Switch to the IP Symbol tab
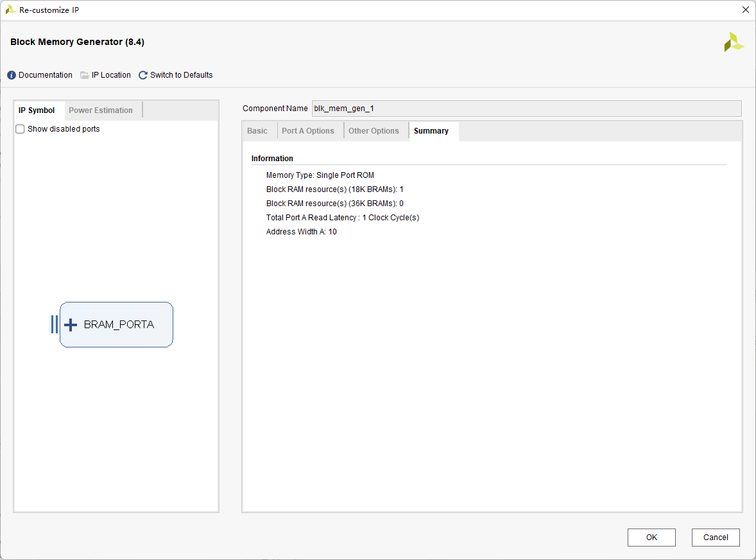This screenshot has height=560, width=756. (37, 110)
